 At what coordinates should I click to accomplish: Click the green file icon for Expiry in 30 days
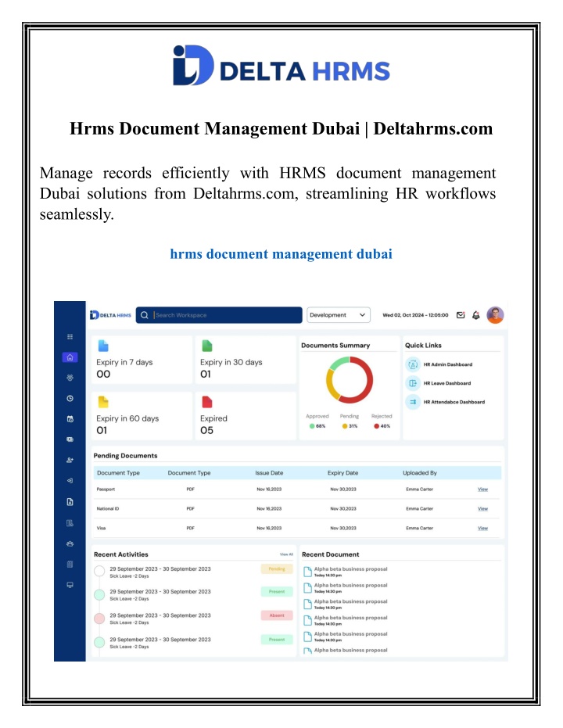pos(207,346)
